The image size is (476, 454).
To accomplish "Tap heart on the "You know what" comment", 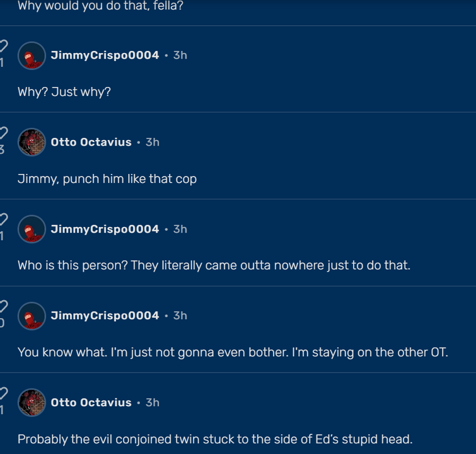I will point(3,306).
